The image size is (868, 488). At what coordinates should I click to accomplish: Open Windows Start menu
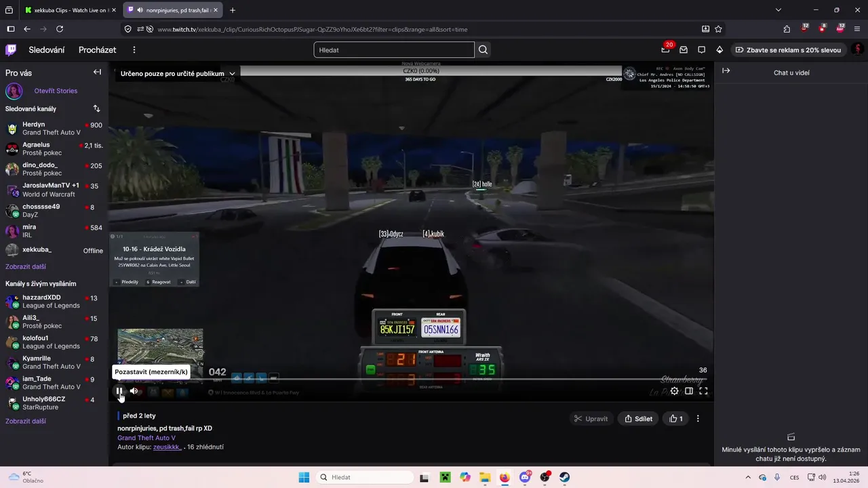coord(304,477)
